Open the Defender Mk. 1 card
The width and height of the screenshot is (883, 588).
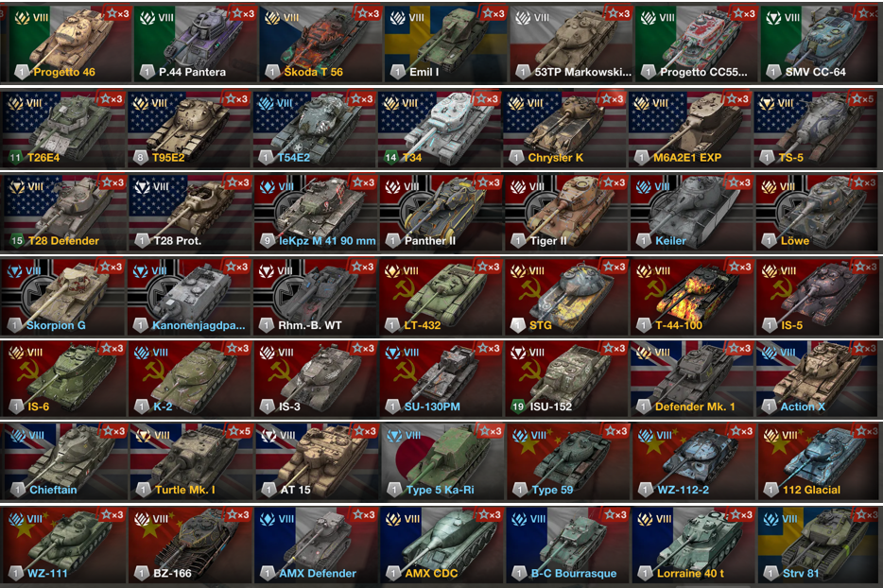pyautogui.click(x=691, y=378)
